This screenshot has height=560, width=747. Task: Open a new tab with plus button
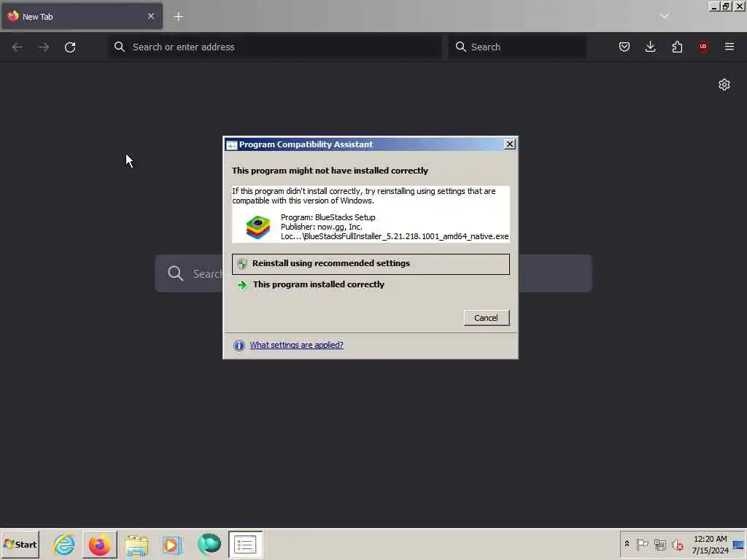[178, 17]
